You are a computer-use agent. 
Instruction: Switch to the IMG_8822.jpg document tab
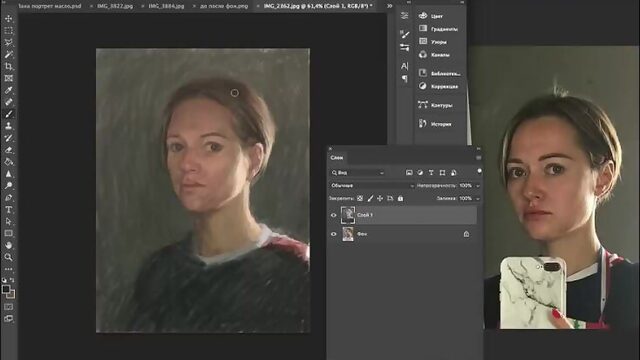click(x=115, y=6)
